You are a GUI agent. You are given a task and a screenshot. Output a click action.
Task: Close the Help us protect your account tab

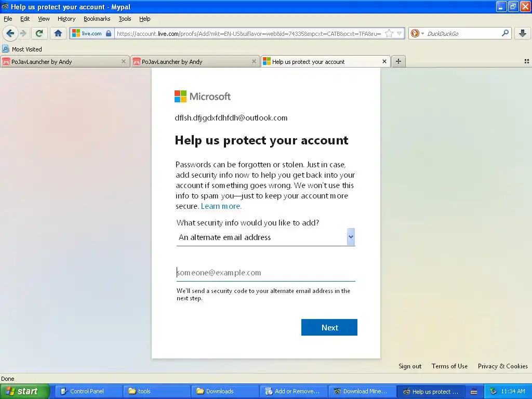(x=384, y=61)
